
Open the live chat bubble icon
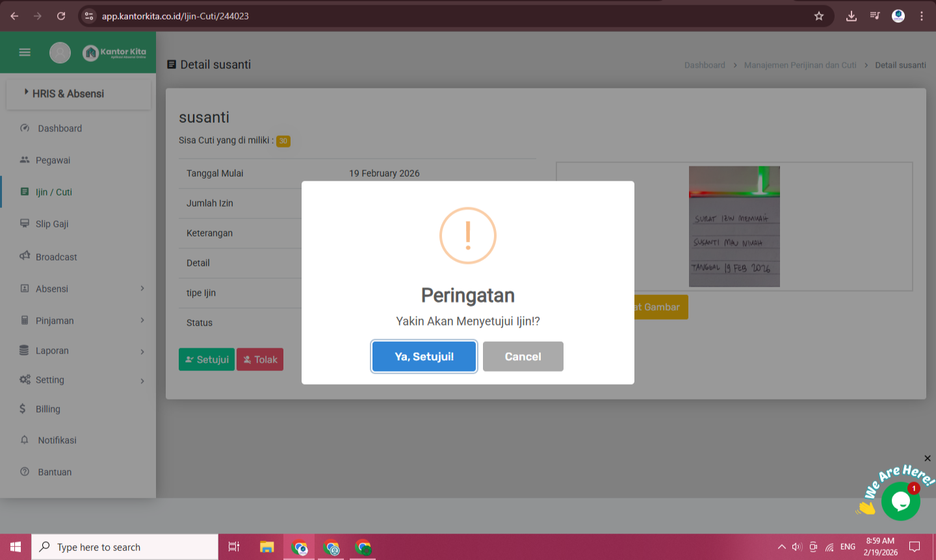900,501
